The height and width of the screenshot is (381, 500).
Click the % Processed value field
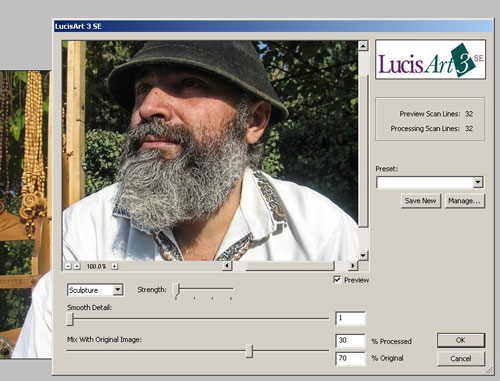pyautogui.click(x=350, y=341)
